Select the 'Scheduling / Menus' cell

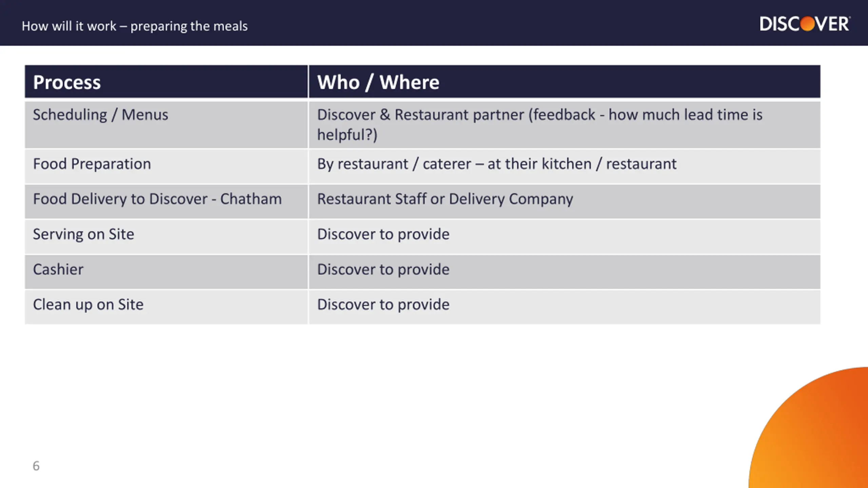point(166,125)
